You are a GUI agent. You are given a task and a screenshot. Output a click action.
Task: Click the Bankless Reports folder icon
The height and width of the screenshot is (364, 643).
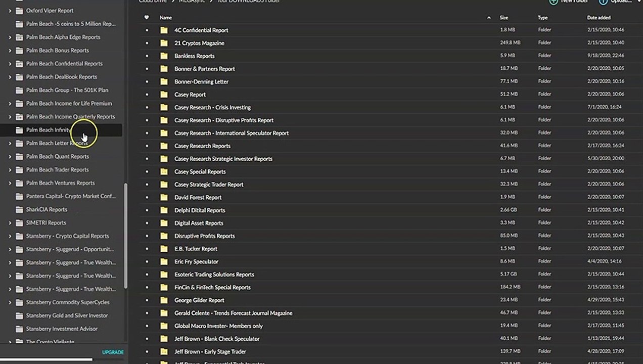coord(164,56)
